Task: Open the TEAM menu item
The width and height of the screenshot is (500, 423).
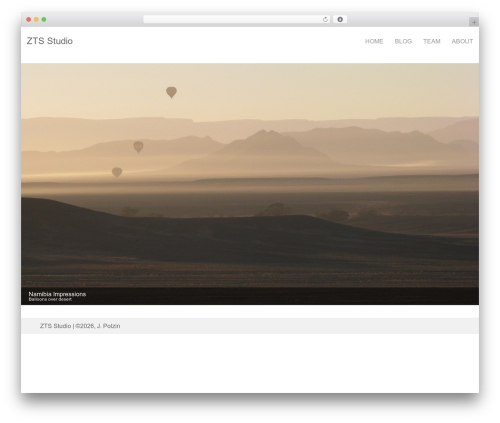Action: pyautogui.click(x=432, y=41)
